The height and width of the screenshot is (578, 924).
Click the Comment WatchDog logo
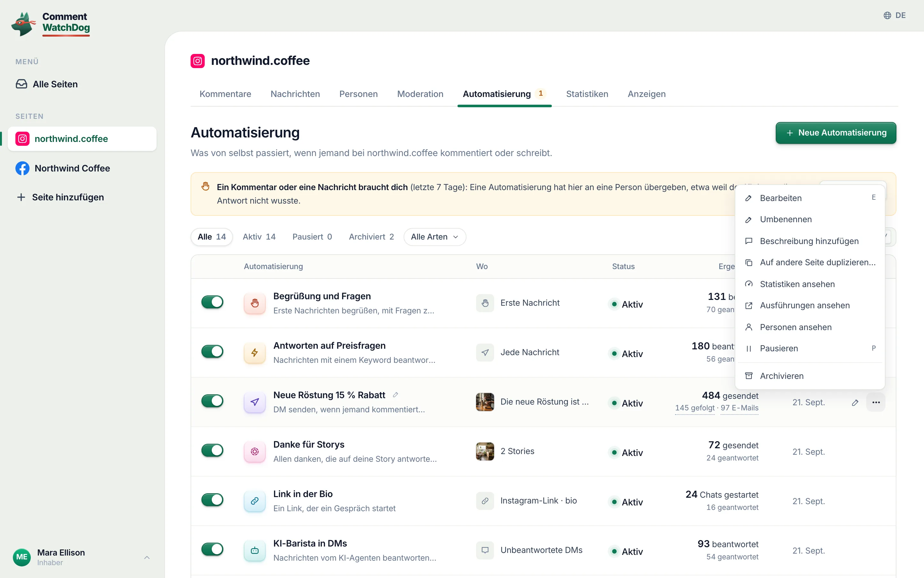click(51, 24)
